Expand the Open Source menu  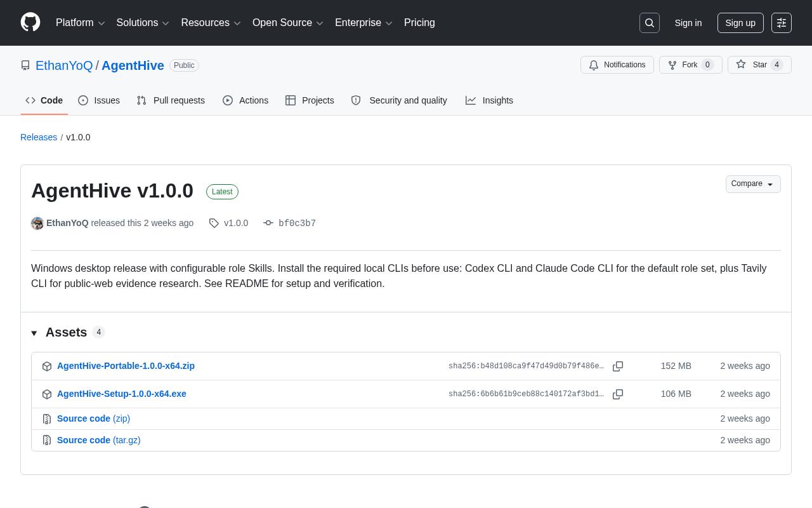(x=288, y=23)
